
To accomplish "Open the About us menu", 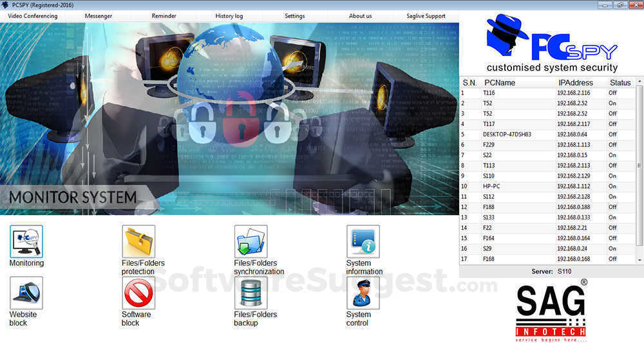I will tap(360, 16).
